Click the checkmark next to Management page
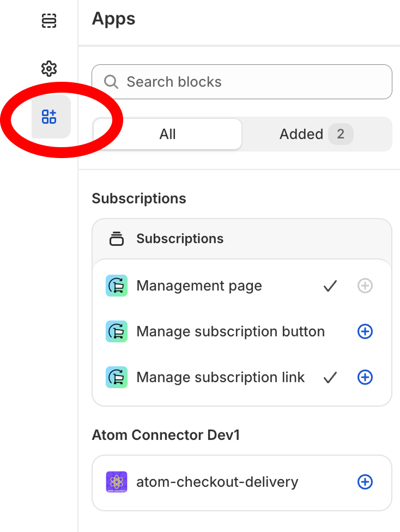 click(330, 285)
